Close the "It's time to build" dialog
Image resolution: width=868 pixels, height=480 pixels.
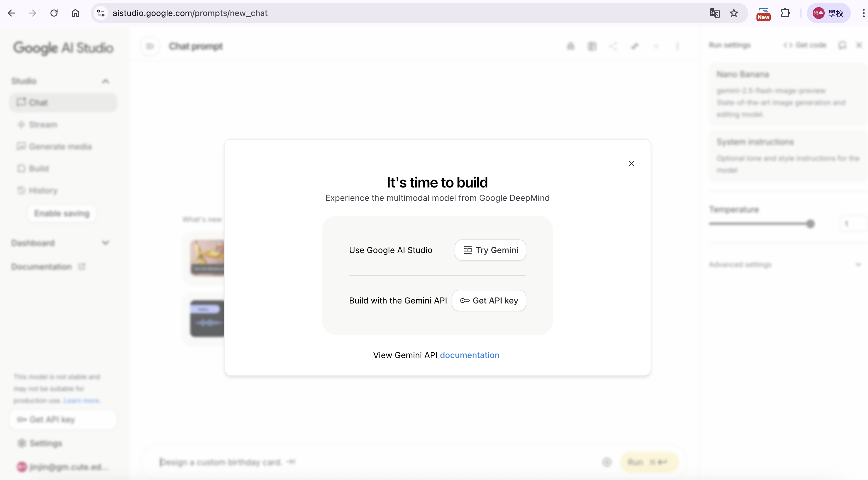click(x=631, y=163)
